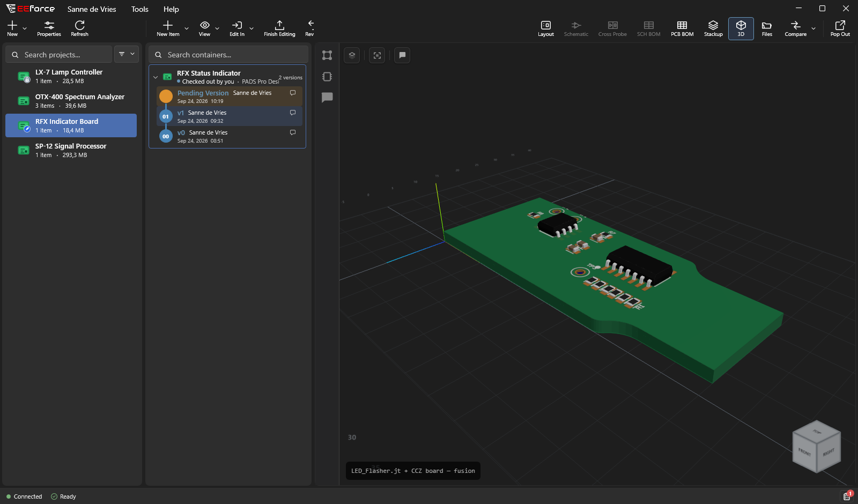Switch to Layout view
The image size is (858, 504).
[546, 28]
